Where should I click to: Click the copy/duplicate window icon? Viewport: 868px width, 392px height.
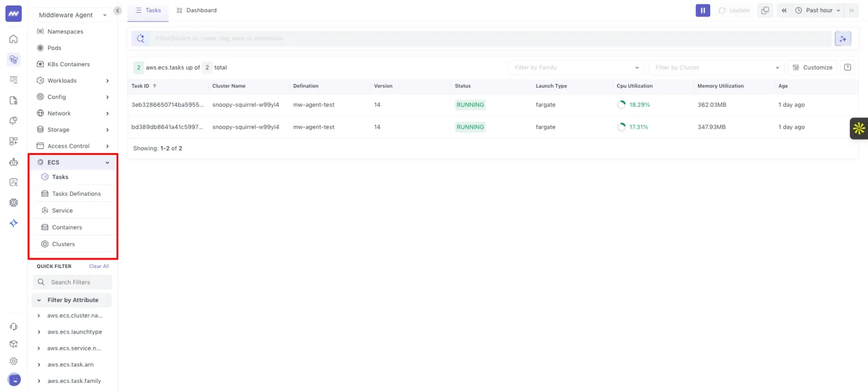pos(765,10)
